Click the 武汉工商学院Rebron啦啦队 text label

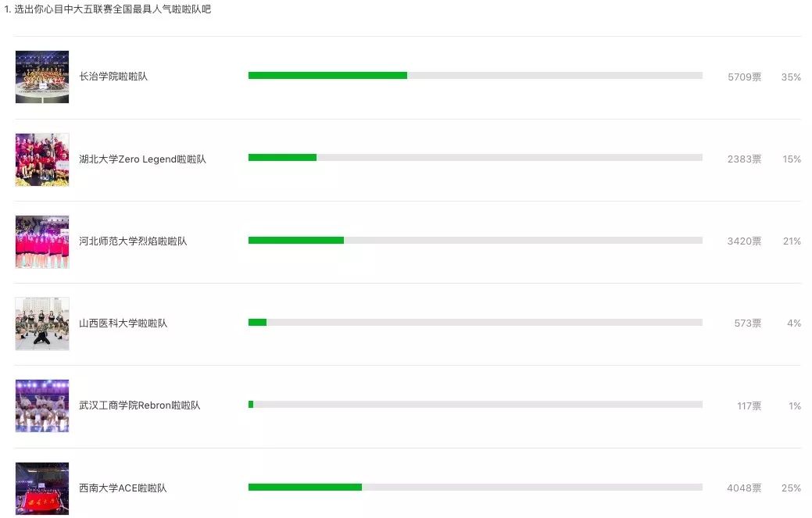pyautogui.click(x=139, y=405)
